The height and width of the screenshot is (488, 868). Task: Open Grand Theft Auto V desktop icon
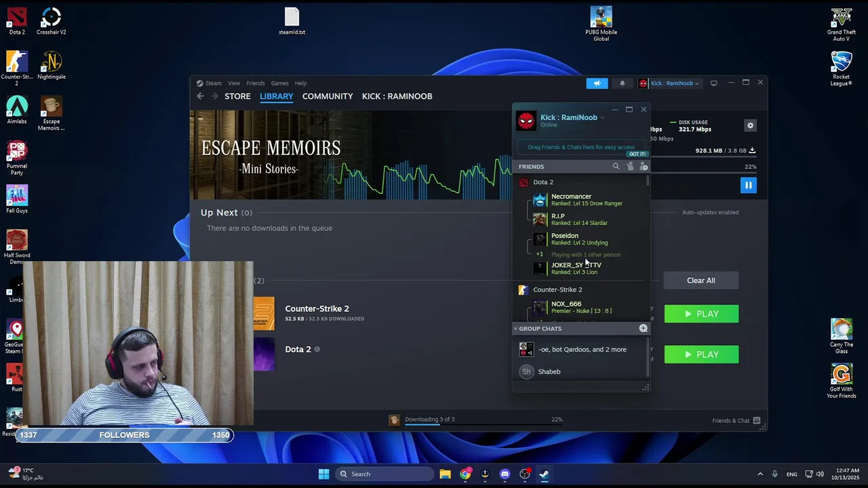[x=841, y=24]
